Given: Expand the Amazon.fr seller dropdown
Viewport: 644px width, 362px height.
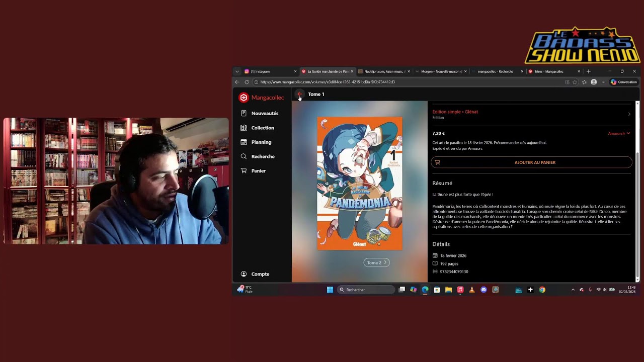Looking at the screenshot, I should (x=619, y=133).
